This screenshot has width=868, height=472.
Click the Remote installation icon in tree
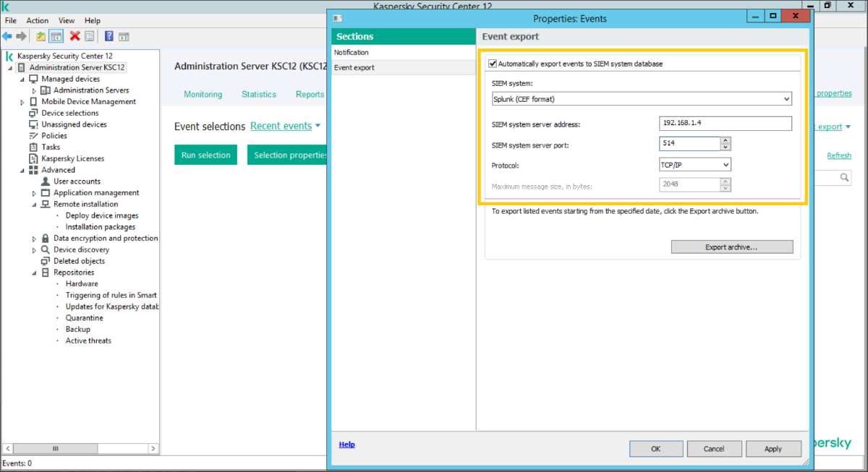46,204
